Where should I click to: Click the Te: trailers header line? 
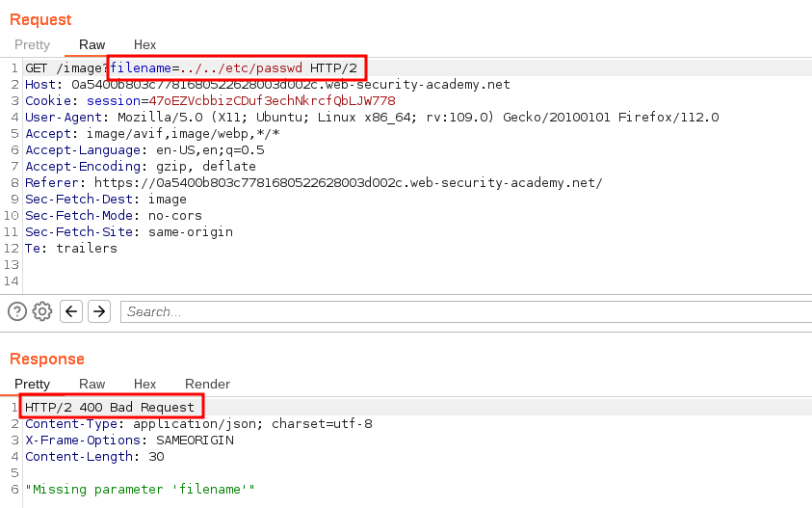pyautogui.click(x=71, y=249)
